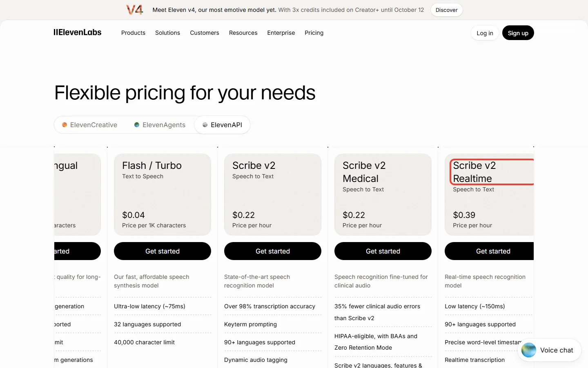Click "Our fast, affordable speech synthesis model" description
The width and height of the screenshot is (588, 368).
click(151, 281)
